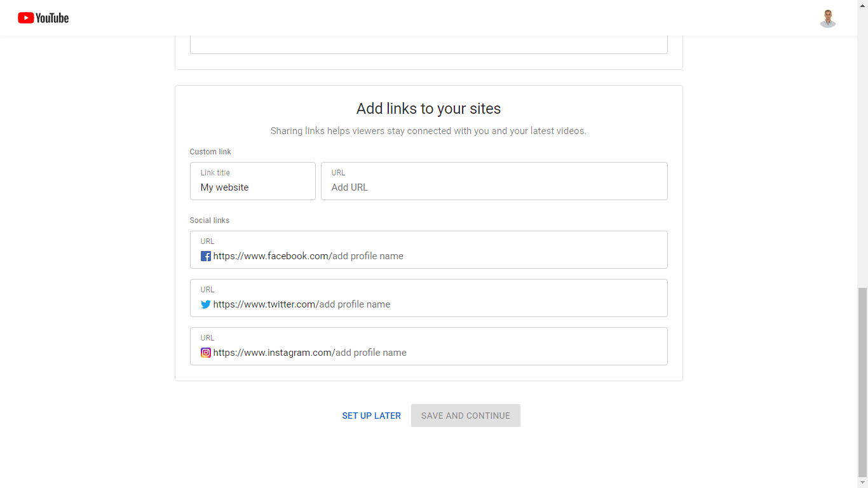The width and height of the screenshot is (868, 488).
Task: Click the Instagram icon in the URL field
Action: (x=206, y=353)
